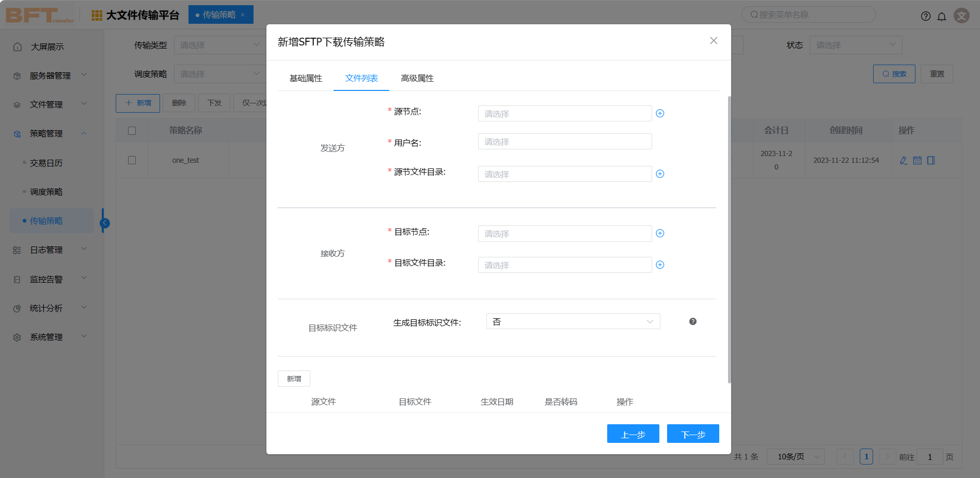Click the BFT transfer logo

[40, 15]
